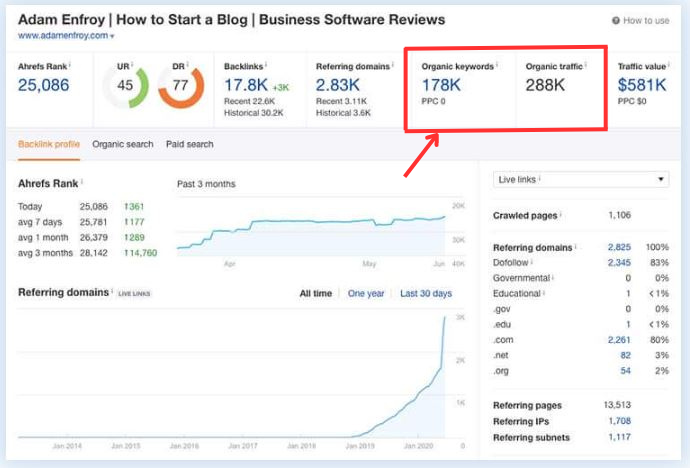Open the .net 82 count link
This screenshot has width=690, height=468.
click(625, 355)
